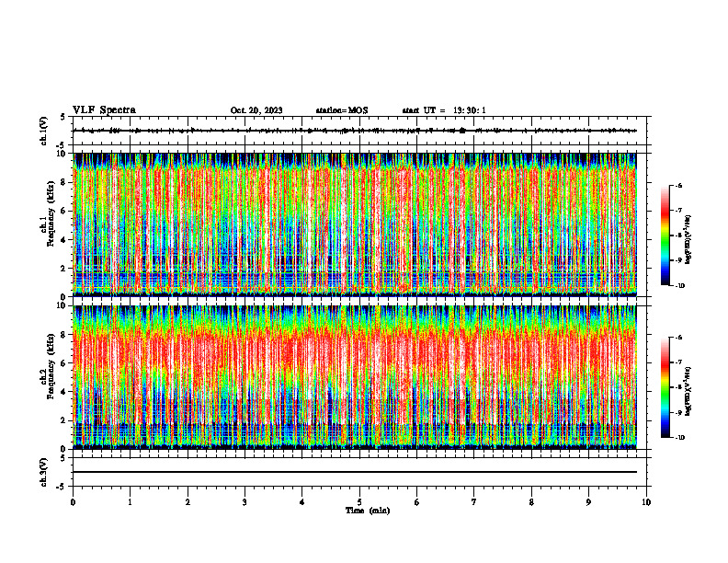This screenshot has height=563, width=728.
Task: Click the ch.1(V) waveform trace panel
Action: (x=359, y=131)
